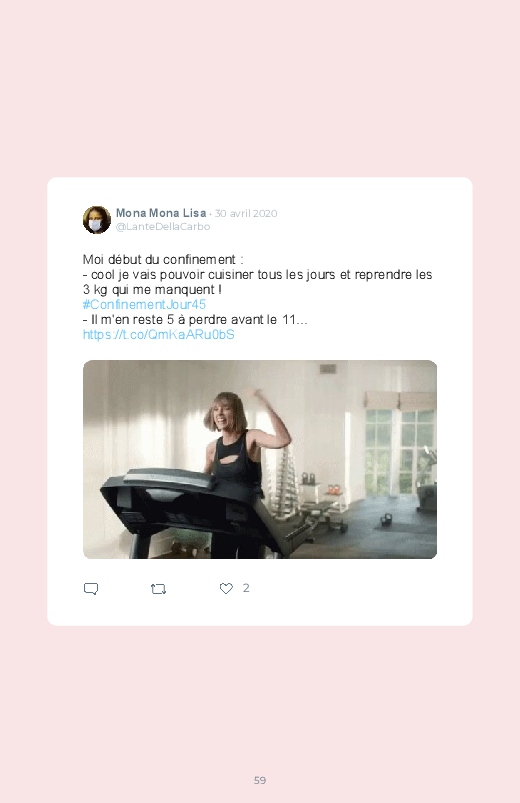Click the line 'cool je vais pouvoir cuisiner'
This screenshot has height=803, width=520.
[x=257, y=274]
